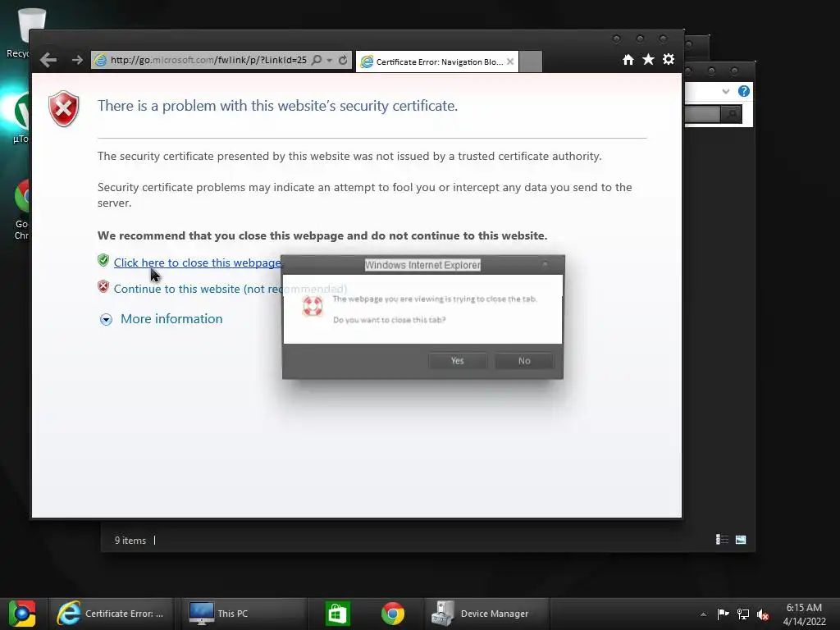Click the More information link text
Image resolution: width=840 pixels, height=630 pixels.
click(x=171, y=319)
